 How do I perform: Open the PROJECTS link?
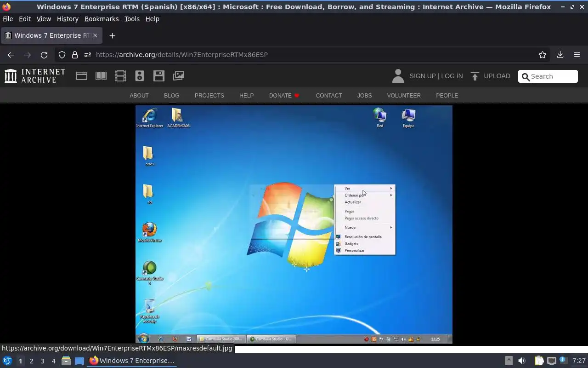click(x=209, y=96)
